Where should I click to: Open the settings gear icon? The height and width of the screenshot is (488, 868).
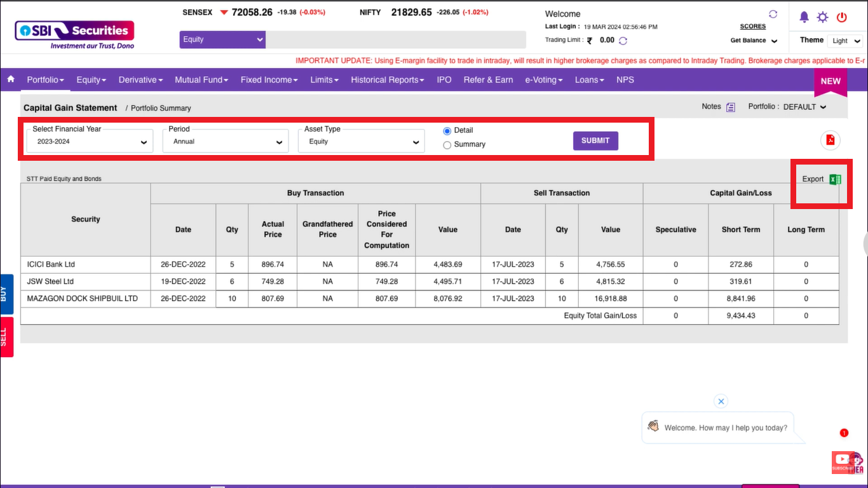pos(822,17)
